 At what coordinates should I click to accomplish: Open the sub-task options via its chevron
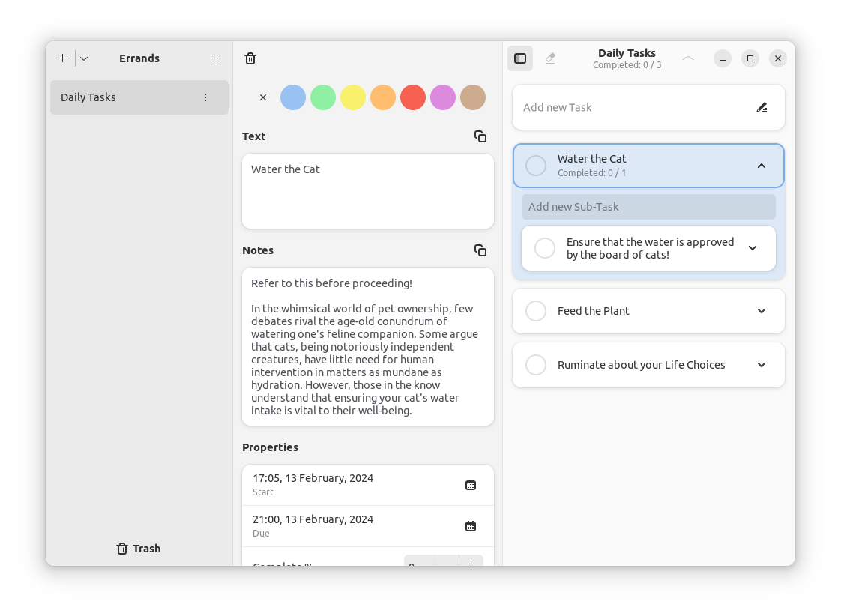(752, 247)
